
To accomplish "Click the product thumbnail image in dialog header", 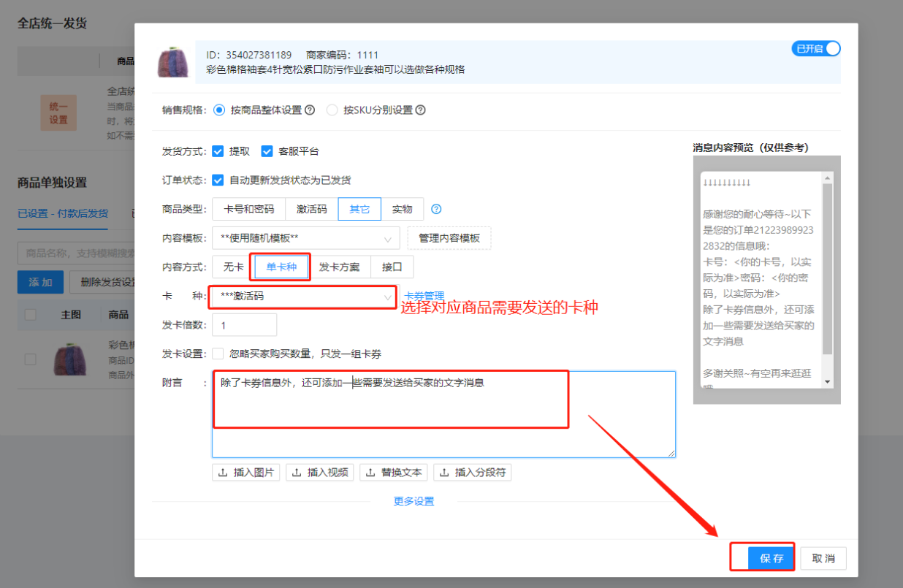I will (x=173, y=62).
